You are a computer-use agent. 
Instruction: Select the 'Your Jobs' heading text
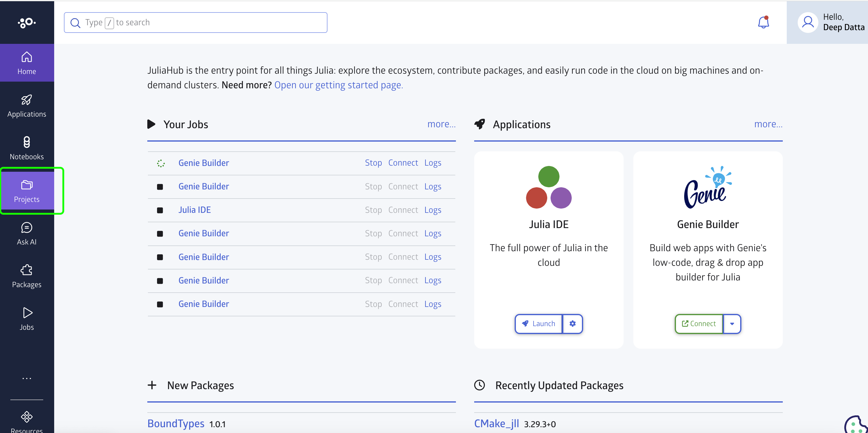click(x=186, y=125)
